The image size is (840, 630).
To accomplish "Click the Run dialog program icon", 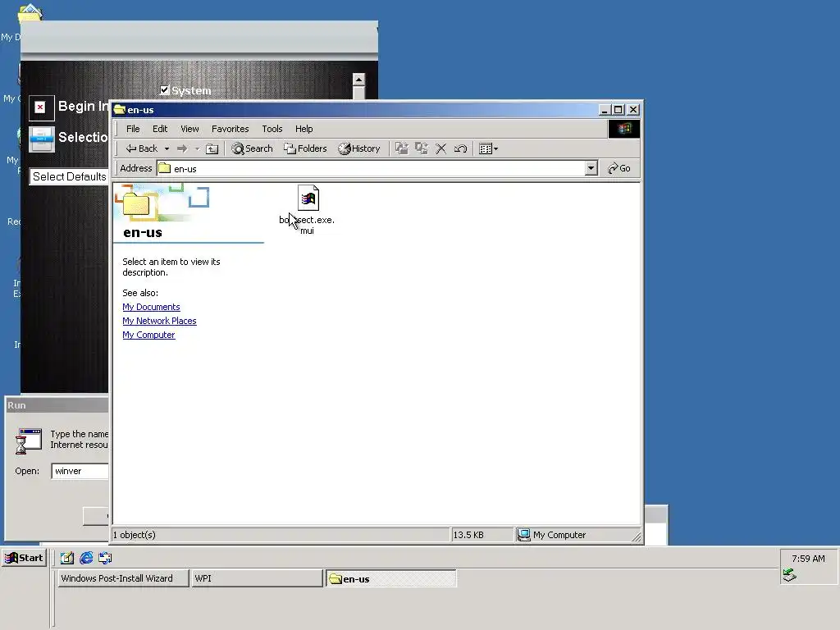I will click(29, 441).
